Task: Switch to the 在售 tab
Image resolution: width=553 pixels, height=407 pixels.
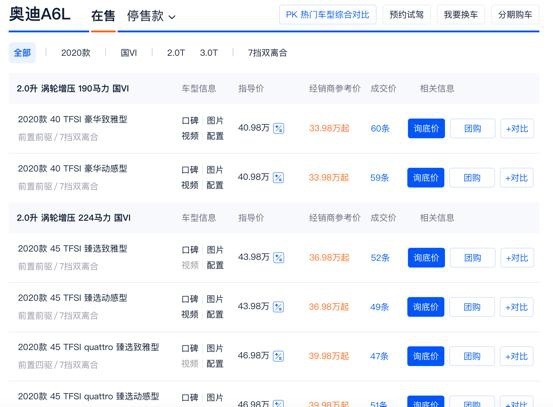Action: click(x=103, y=16)
